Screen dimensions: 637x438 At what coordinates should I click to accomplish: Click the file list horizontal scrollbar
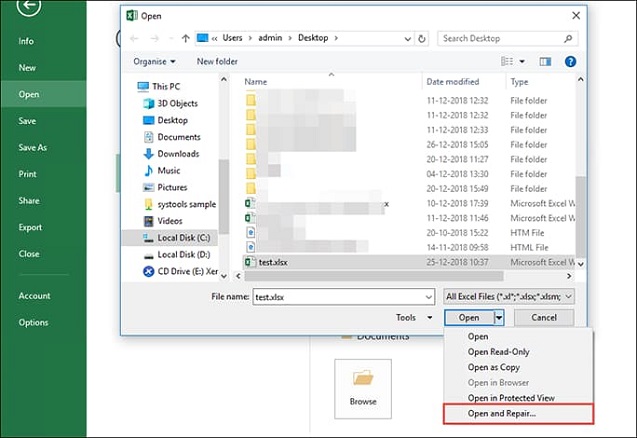coord(374,276)
